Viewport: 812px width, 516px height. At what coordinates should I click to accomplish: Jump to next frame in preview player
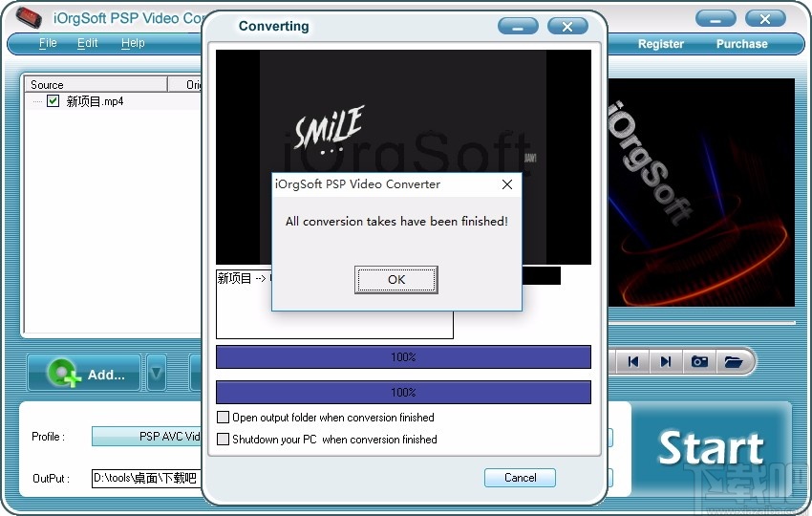tap(666, 361)
